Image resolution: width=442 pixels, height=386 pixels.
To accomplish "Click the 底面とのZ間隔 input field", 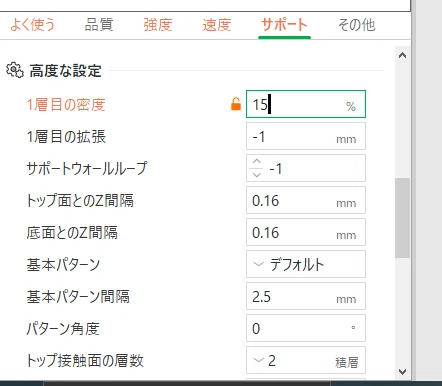I will [306, 232].
